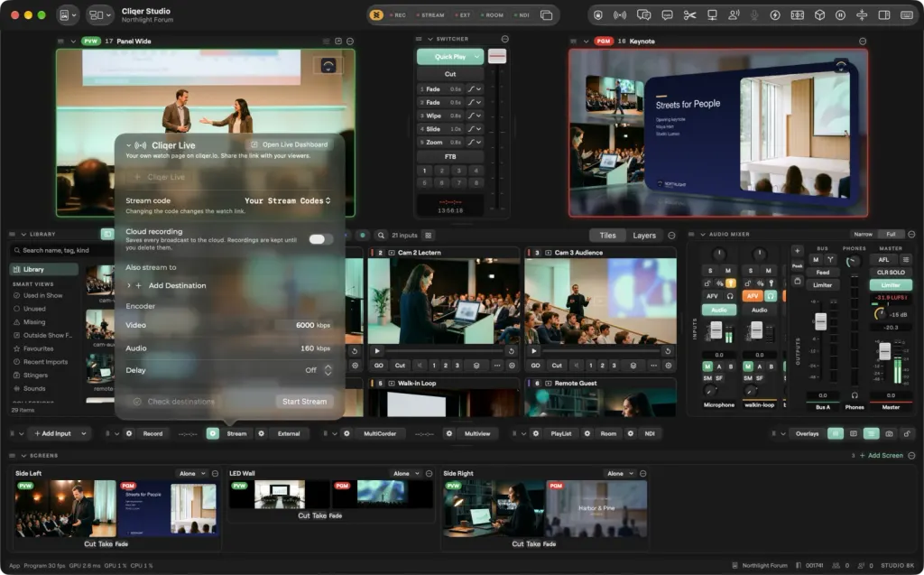This screenshot has width=924, height=575.
Task: Click the camera snapshot icon near Overlays
Action: [889, 433]
